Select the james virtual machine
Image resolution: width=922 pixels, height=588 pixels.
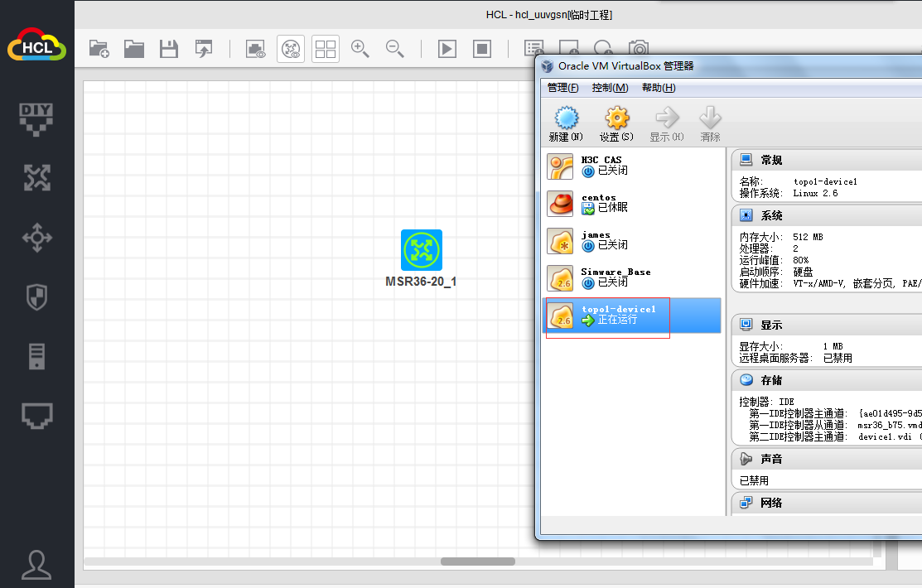pyautogui.click(x=631, y=241)
